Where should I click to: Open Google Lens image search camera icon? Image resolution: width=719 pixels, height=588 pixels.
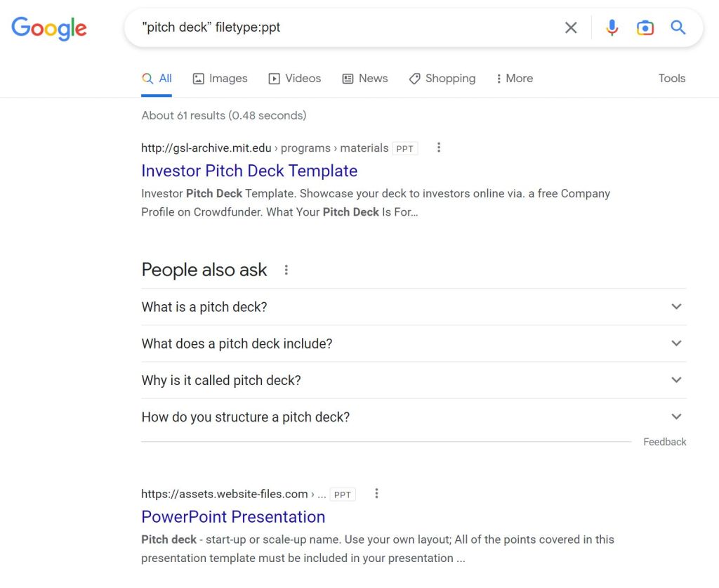pyautogui.click(x=645, y=27)
